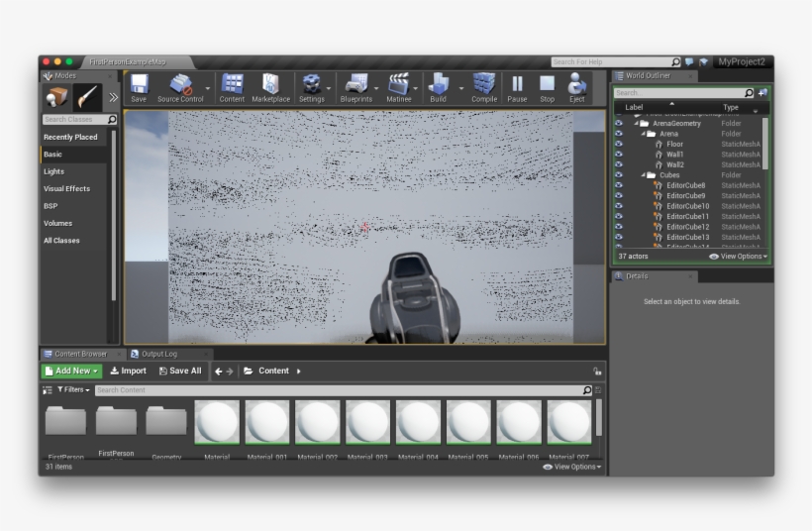Open the chat bubble icon in title bar
The width and height of the screenshot is (812, 531).
tap(689, 61)
